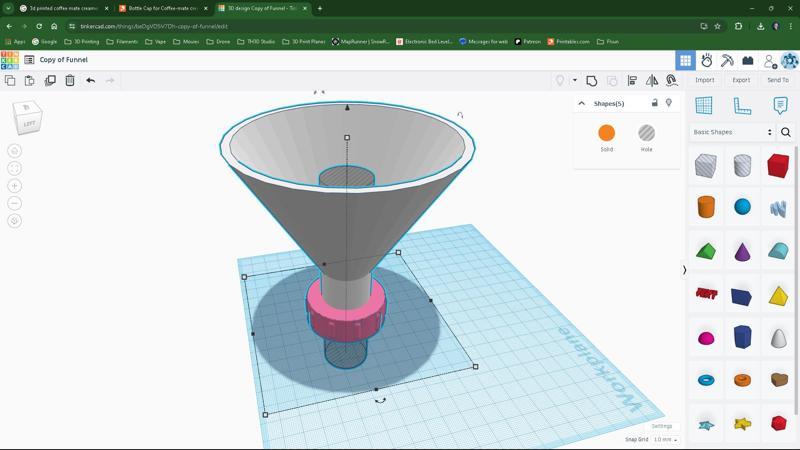
Task: Set shape to Solid orange color
Action: coord(606,133)
